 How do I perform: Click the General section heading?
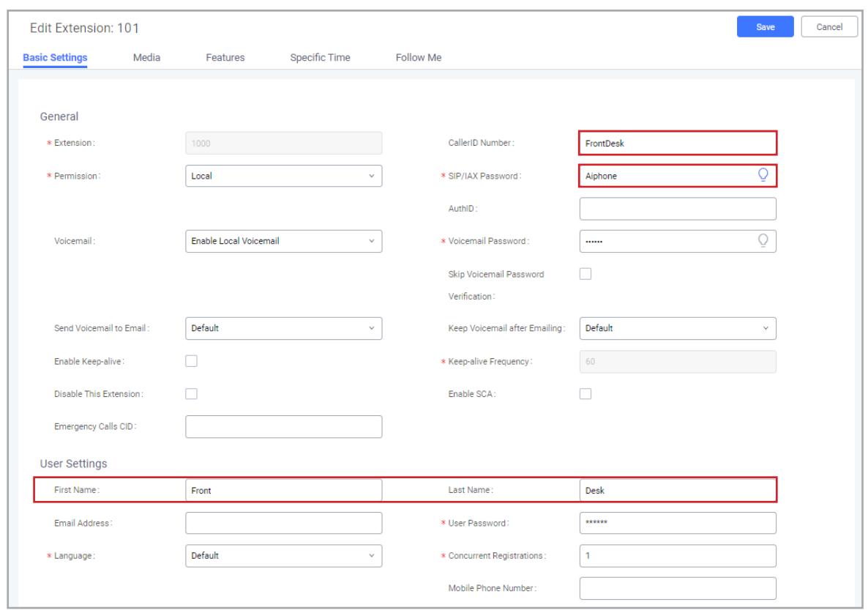point(59,116)
